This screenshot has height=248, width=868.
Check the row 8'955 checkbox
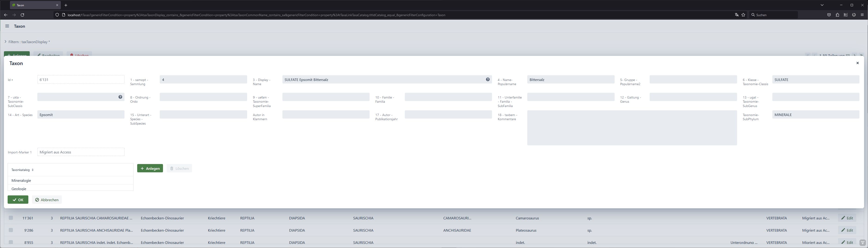[x=11, y=242]
